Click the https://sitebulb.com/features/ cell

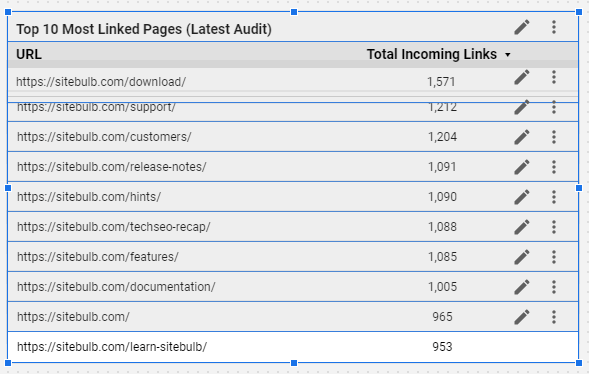tap(98, 257)
